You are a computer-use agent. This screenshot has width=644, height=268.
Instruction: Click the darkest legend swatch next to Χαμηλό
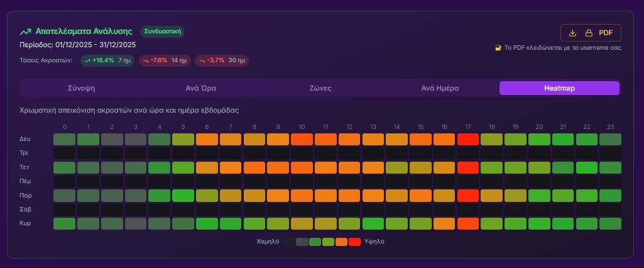click(x=289, y=242)
